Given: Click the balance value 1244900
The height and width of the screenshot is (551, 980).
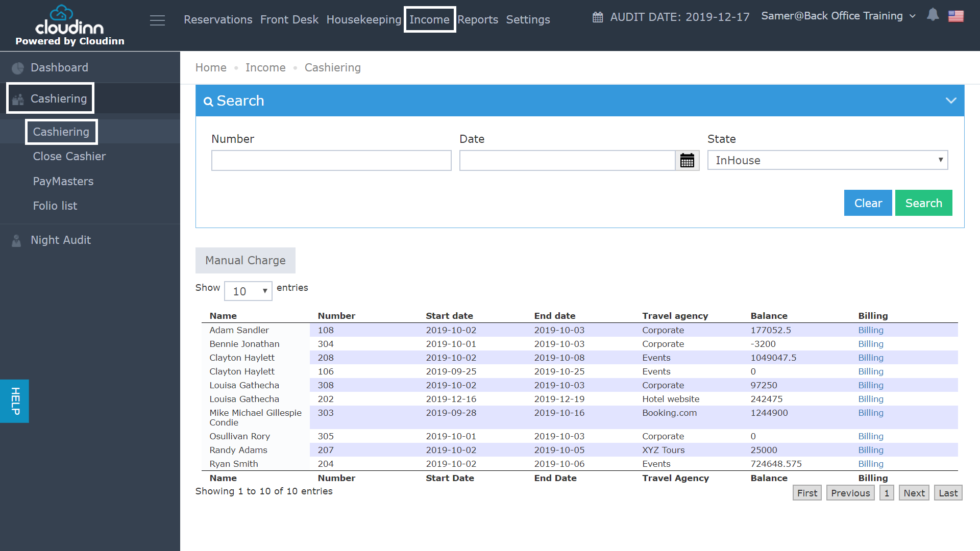Looking at the screenshot, I should (x=769, y=413).
